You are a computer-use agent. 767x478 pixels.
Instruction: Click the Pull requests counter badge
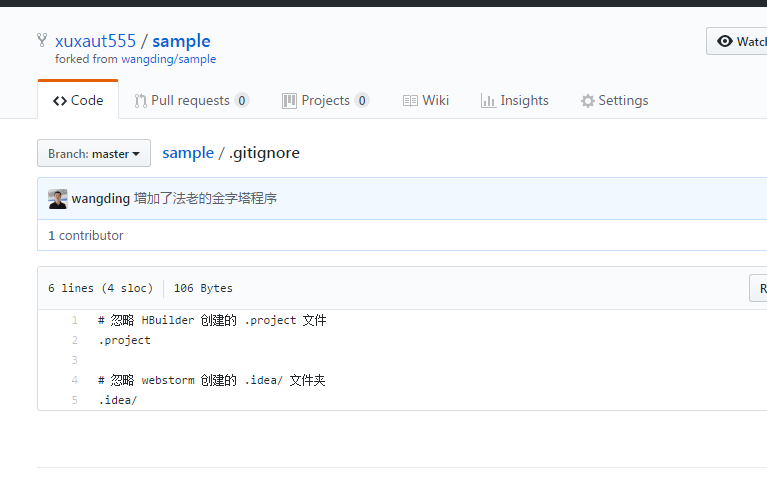pyautogui.click(x=242, y=100)
